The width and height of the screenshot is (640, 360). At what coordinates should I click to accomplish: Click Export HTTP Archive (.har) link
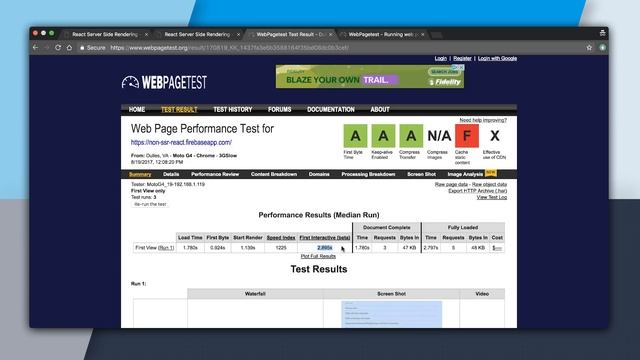click(478, 191)
